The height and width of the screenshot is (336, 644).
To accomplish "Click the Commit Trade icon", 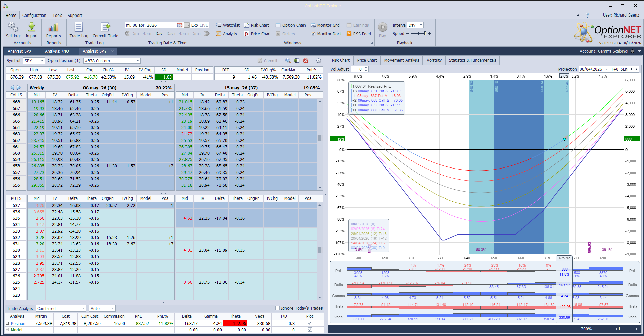I will (x=105, y=27).
